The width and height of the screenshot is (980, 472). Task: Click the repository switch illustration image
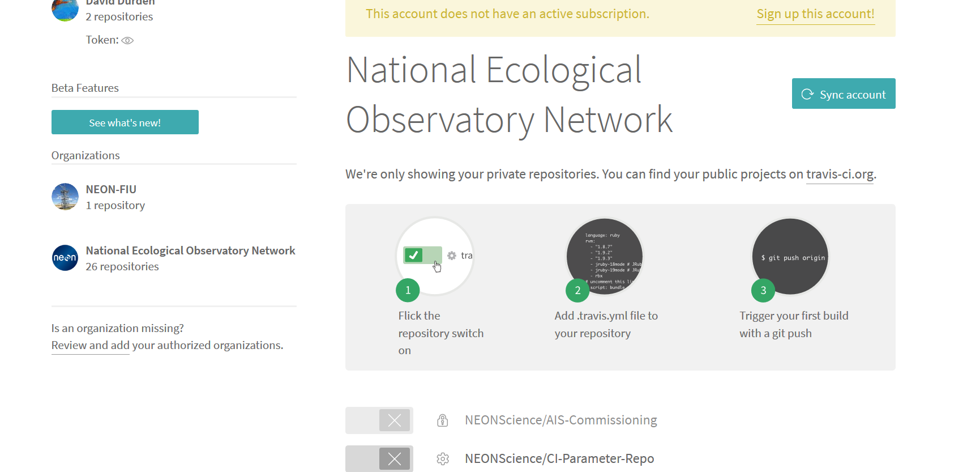435,256
